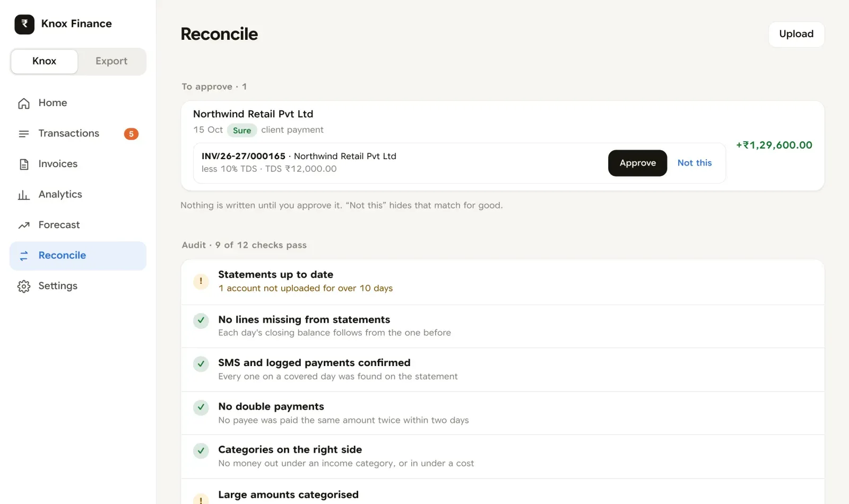Open Settings from the sidebar
Viewport: 849px width, 504px height.
(x=78, y=286)
